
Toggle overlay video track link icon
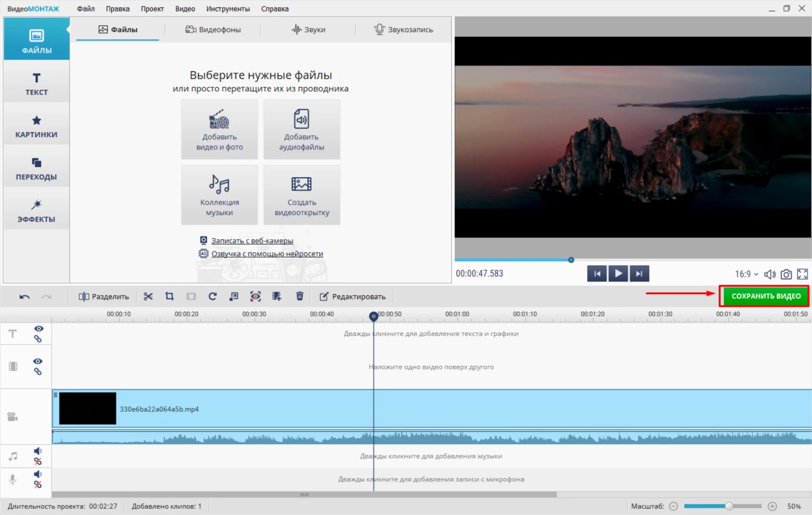click(38, 371)
